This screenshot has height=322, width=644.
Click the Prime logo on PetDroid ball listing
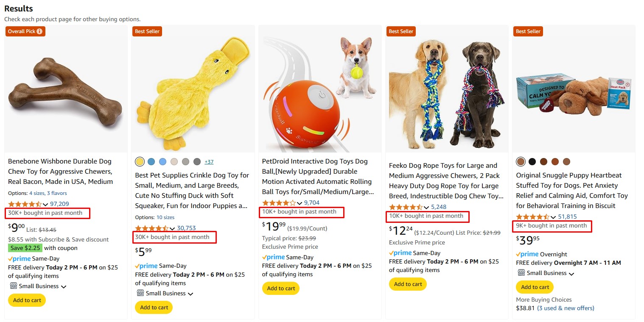[x=273, y=257]
